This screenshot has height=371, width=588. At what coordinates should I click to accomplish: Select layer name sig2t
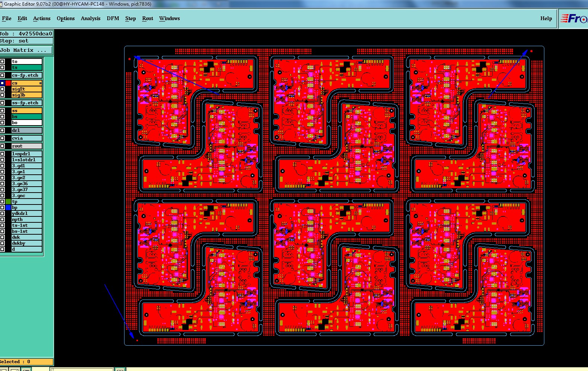(x=27, y=89)
